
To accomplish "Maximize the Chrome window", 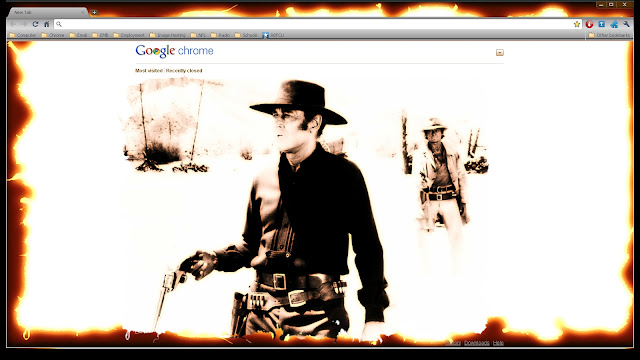I will coord(611,5).
